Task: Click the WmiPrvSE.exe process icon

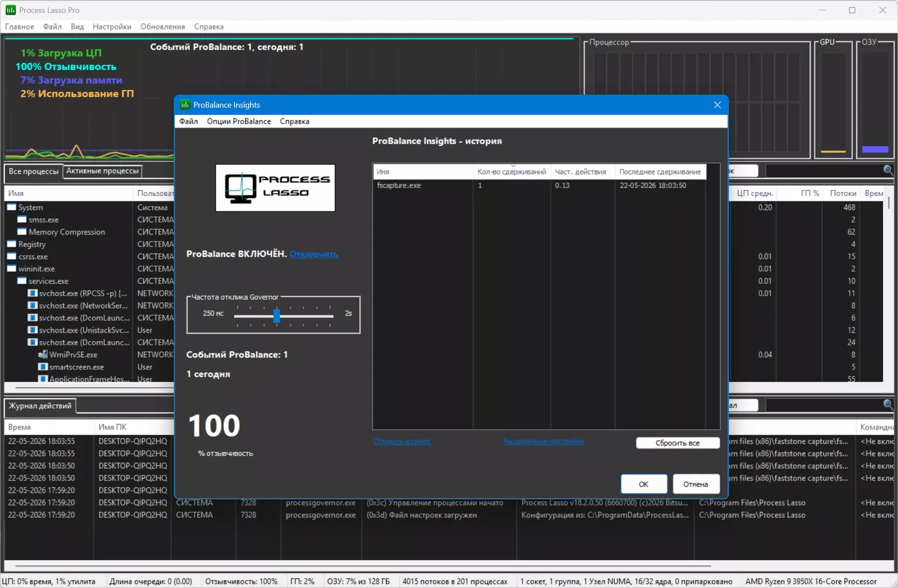Action: point(43,355)
